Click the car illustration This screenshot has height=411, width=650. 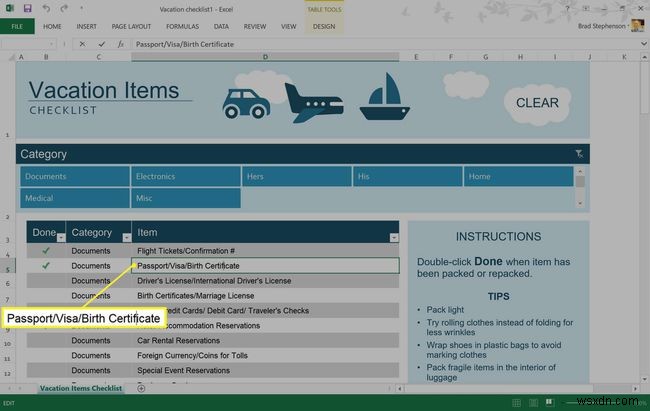coord(246,103)
